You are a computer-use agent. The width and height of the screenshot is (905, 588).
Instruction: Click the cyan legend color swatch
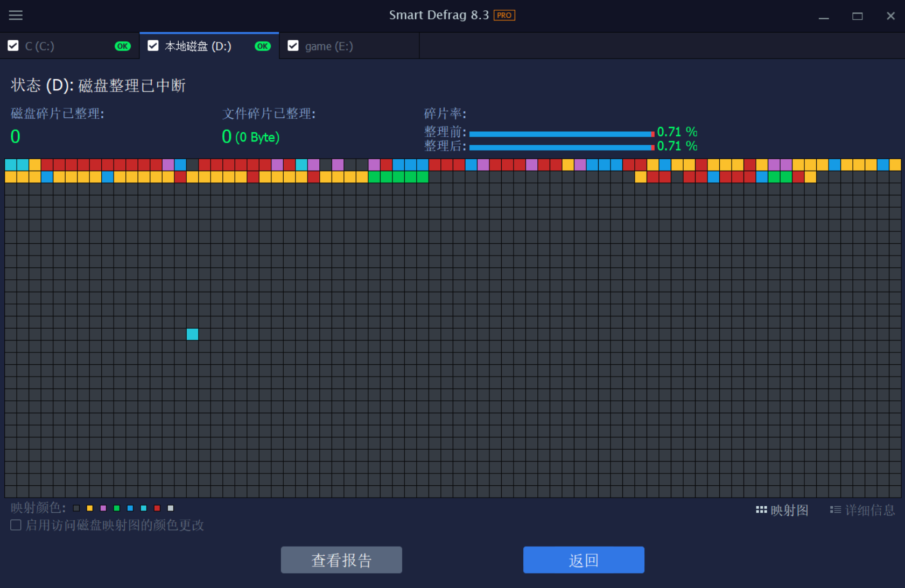point(144,508)
